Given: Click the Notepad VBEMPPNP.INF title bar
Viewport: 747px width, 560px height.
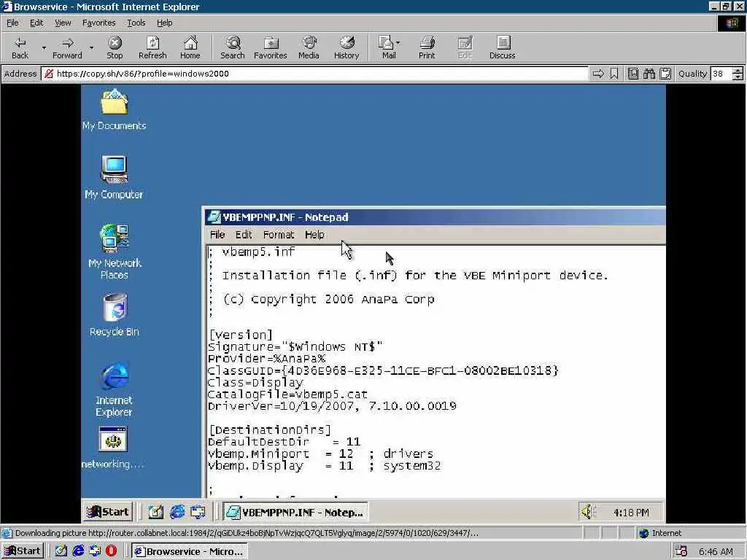Looking at the screenshot, I should (x=435, y=217).
